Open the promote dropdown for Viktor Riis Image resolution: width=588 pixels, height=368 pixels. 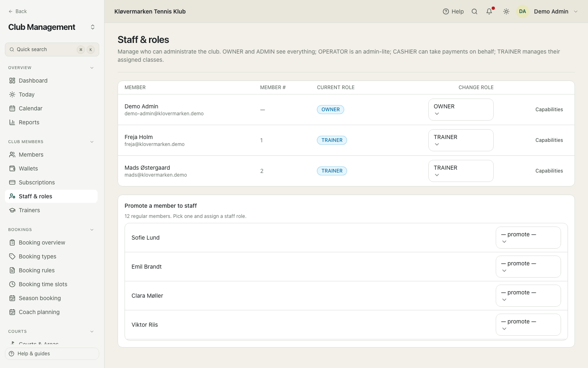click(x=528, y=325)
